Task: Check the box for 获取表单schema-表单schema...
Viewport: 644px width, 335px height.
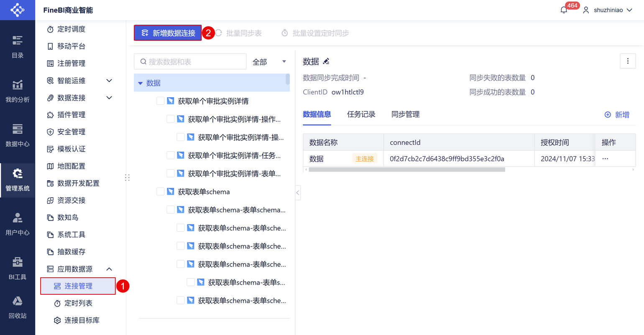Action: 170,210
